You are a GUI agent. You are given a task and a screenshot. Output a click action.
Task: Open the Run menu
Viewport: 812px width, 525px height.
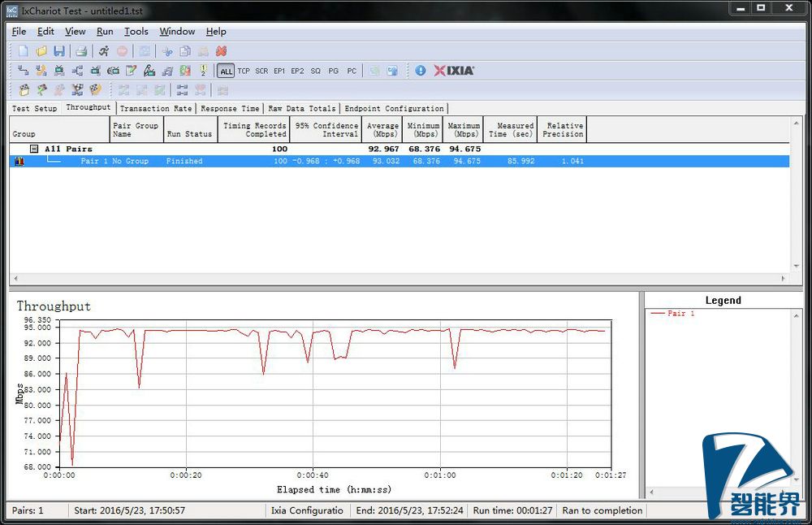coord(105,32)
